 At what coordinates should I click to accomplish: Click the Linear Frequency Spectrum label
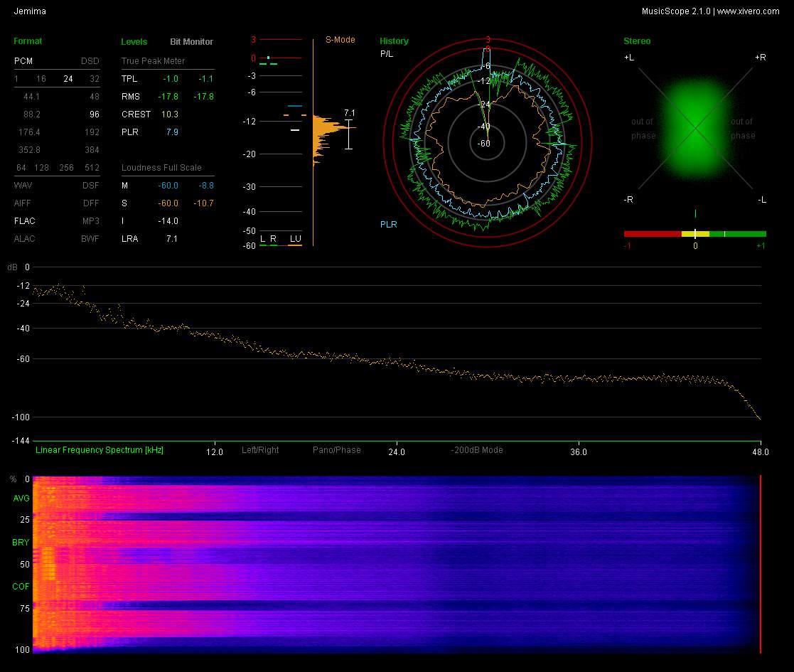pos(99,450)
